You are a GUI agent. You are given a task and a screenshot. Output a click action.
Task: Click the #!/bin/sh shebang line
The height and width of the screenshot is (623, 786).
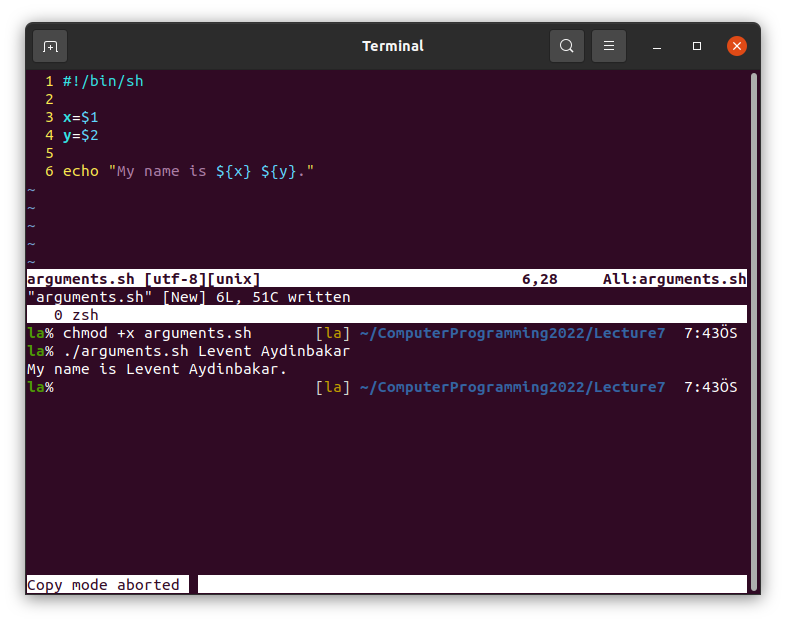103,81
